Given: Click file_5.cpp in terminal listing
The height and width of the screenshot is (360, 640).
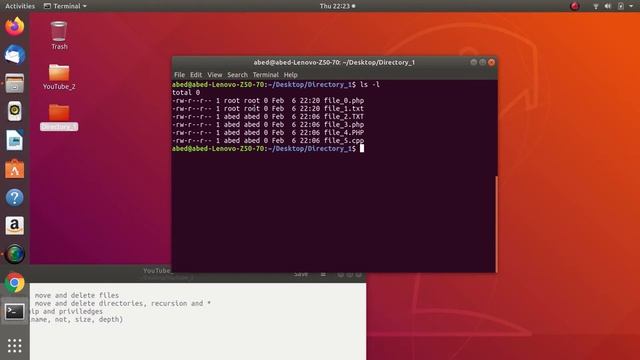Looking at the screenshot, I should [344, 140].
